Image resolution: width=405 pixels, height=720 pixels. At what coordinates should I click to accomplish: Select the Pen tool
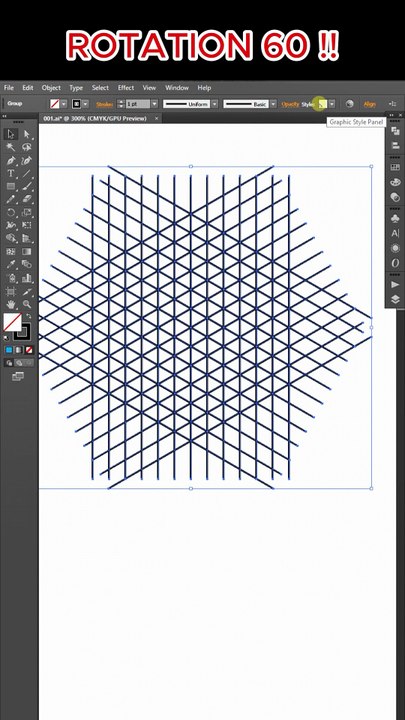(11, 161)
